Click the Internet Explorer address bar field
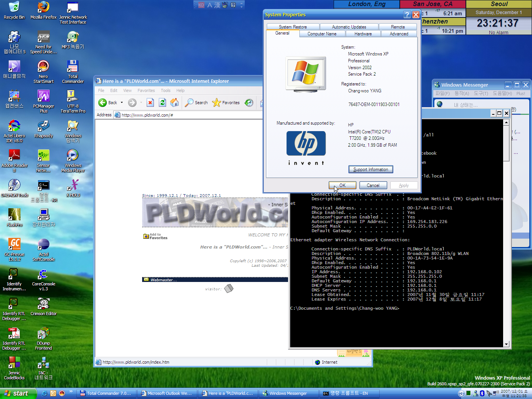Image resolution: width=532 pixels, height=399 pixels. coord(190,115)
